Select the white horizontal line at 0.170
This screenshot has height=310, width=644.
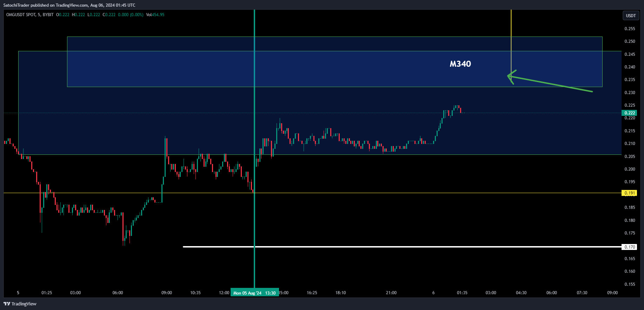tap(402, 247)
